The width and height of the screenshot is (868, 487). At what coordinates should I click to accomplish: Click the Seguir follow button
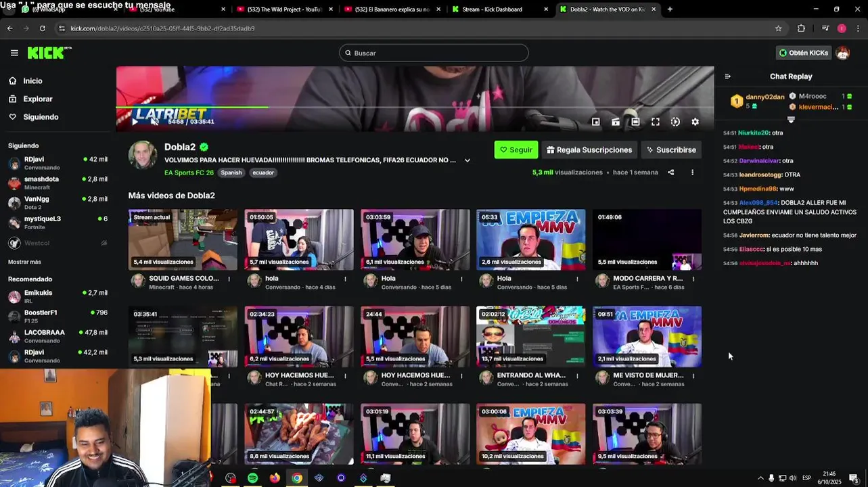516,149
